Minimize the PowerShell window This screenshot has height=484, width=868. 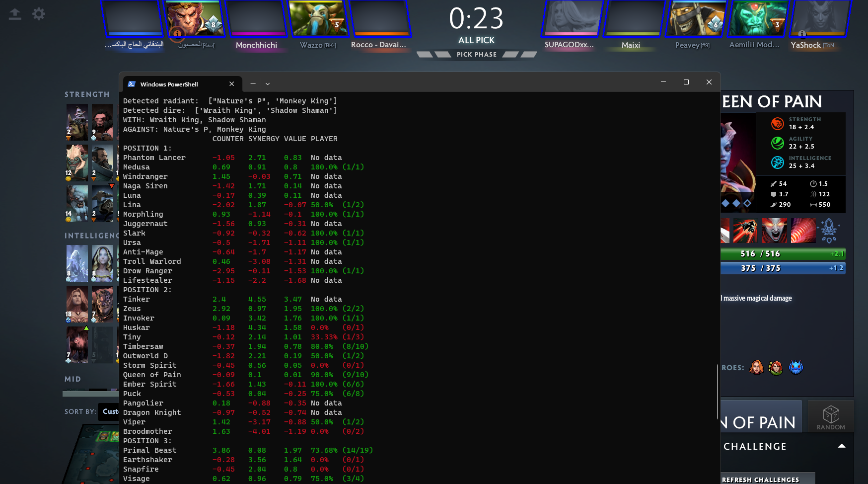click(x=663, y=82)
